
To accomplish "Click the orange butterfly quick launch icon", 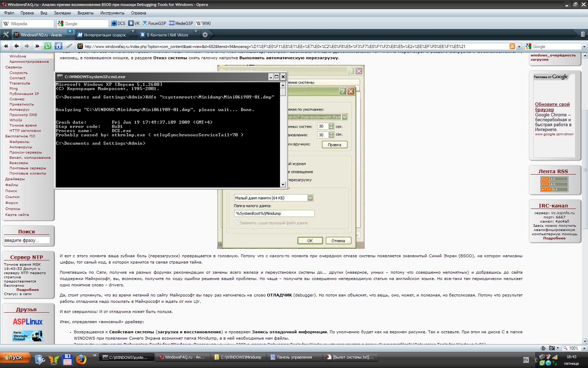I will pyautogui.click(x=54, y=360).
